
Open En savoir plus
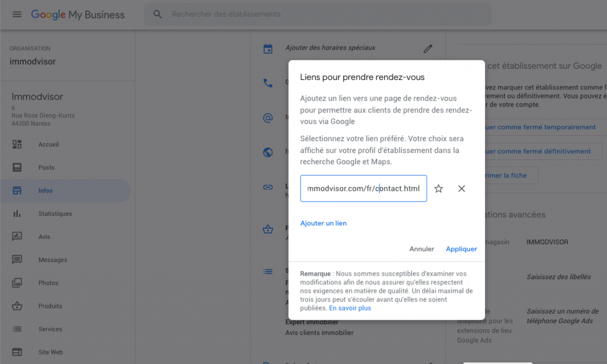pos(350,308)
